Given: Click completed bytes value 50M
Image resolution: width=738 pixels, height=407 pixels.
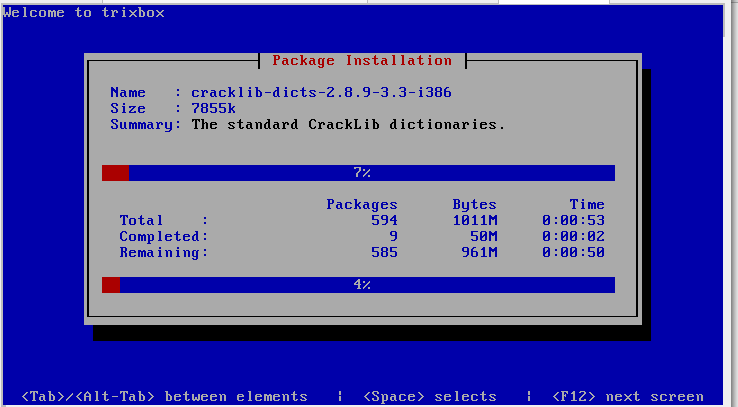Looking at the screenshot, I should click(484, 236).
